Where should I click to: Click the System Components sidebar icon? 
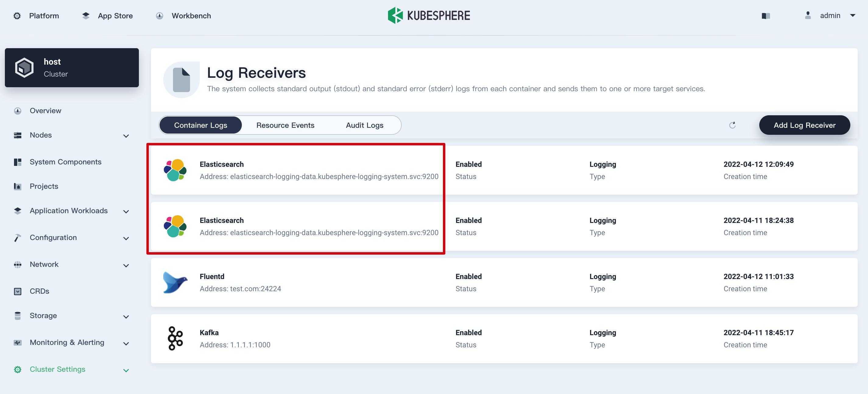click(17, 162)
